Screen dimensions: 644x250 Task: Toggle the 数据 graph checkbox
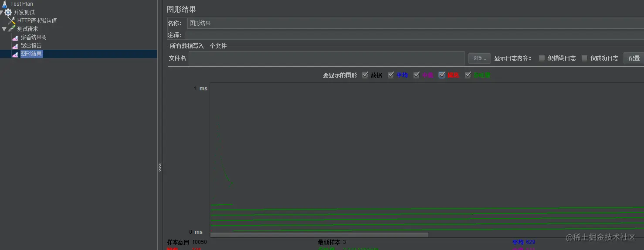pyautogui.click(x=365, y=75)
